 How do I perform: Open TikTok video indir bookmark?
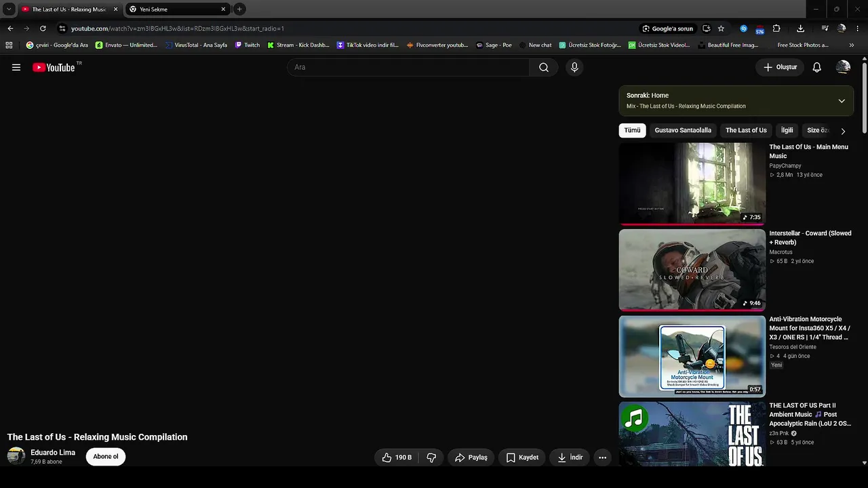[368, 45]
